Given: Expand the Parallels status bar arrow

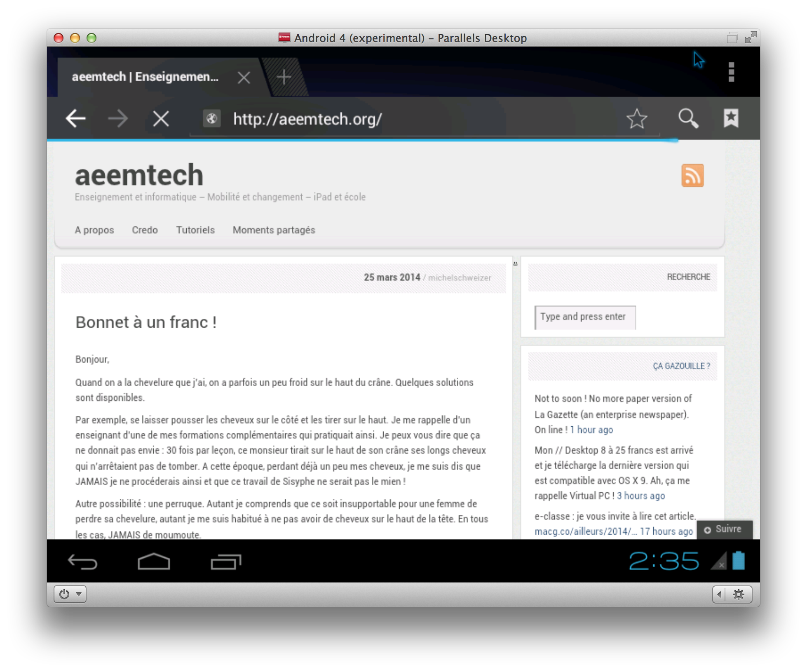Looking at the screenshot, I should 720,594.
